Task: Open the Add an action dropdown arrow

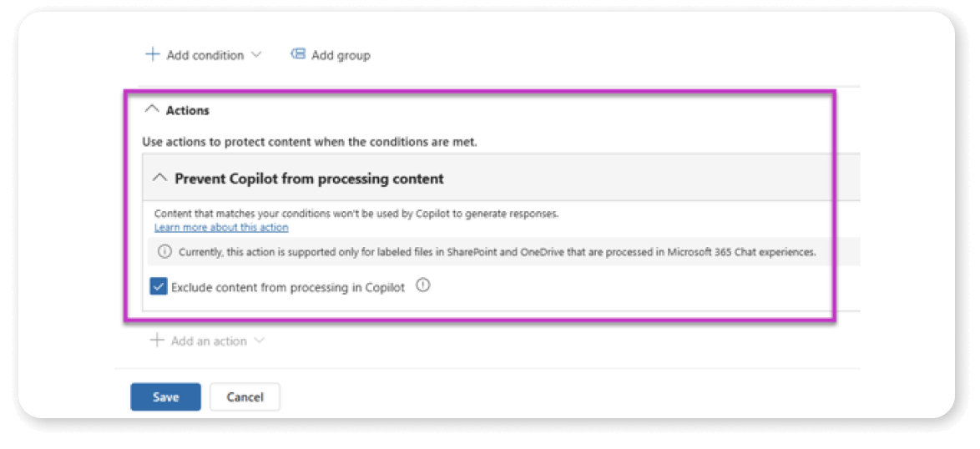Action: (x=260, y=341)
